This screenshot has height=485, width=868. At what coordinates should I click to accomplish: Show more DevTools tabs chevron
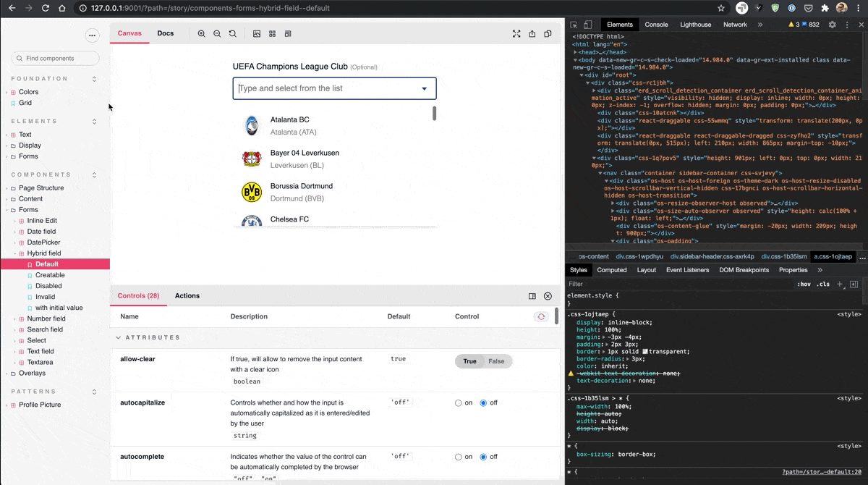point(760,25)
